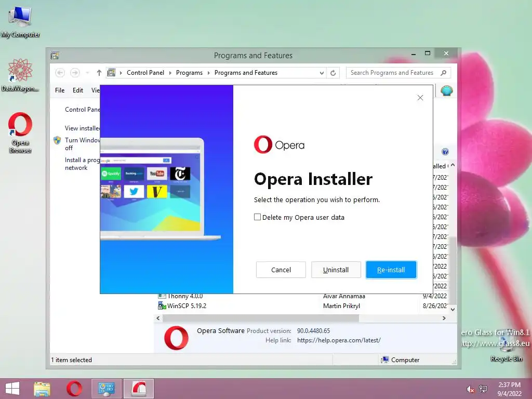Viewport: 532px width, 399px height.
Task: Click Computer in status bar
Action: click(x=401, y=360)
